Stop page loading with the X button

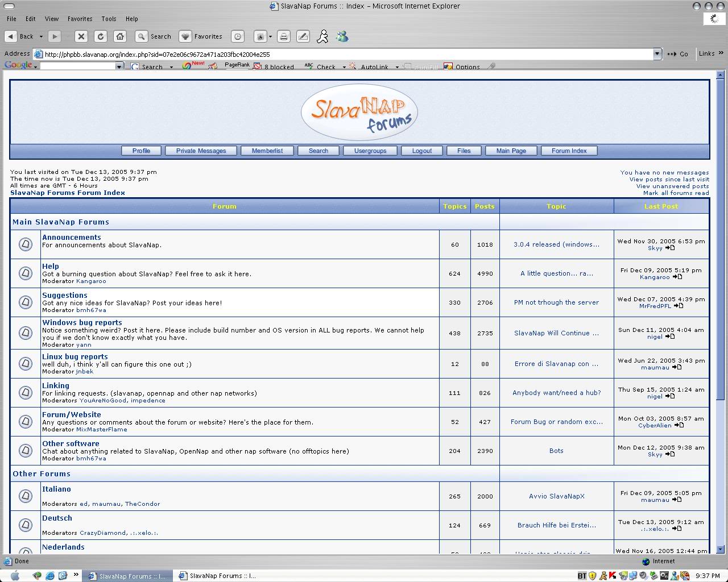tap(81, 36)
